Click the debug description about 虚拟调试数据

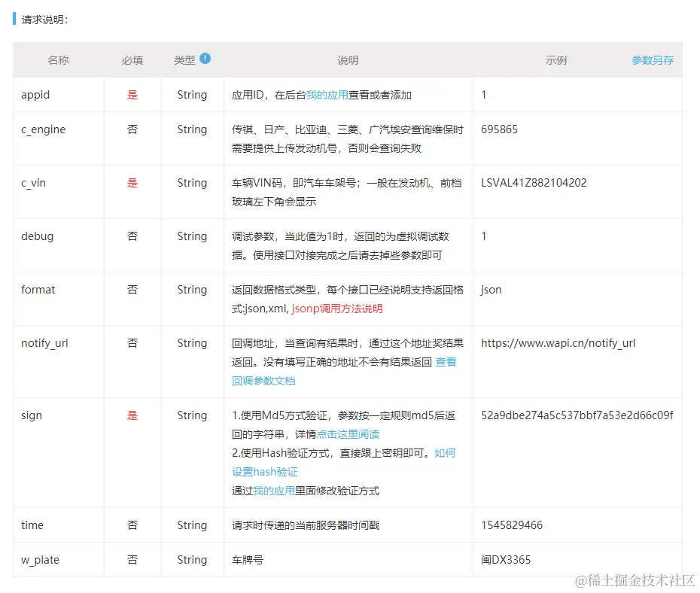click(x=340, y=246)
